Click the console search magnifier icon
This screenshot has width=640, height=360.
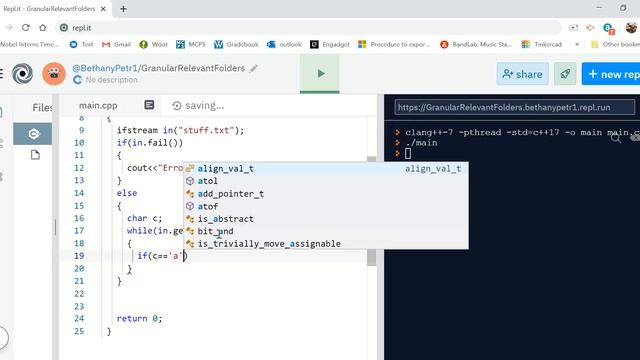point(616,139)
